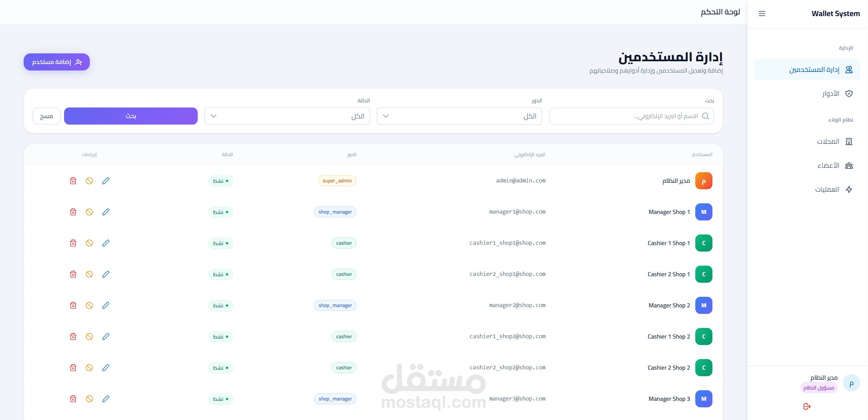Delete Cashier 1 Shop 2 user
The image size is (868, 420).
click(x=73, y=336)
